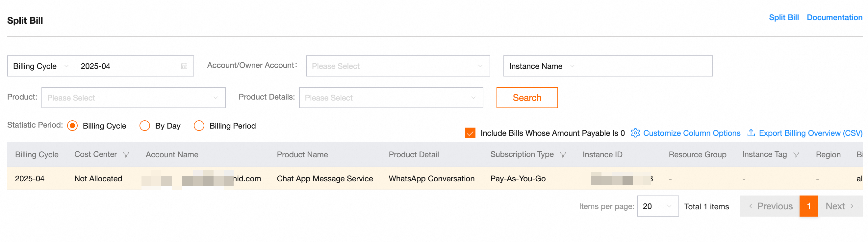Open the Documentation link
Viewport: 868px width, 242px height.
point(834,17)
